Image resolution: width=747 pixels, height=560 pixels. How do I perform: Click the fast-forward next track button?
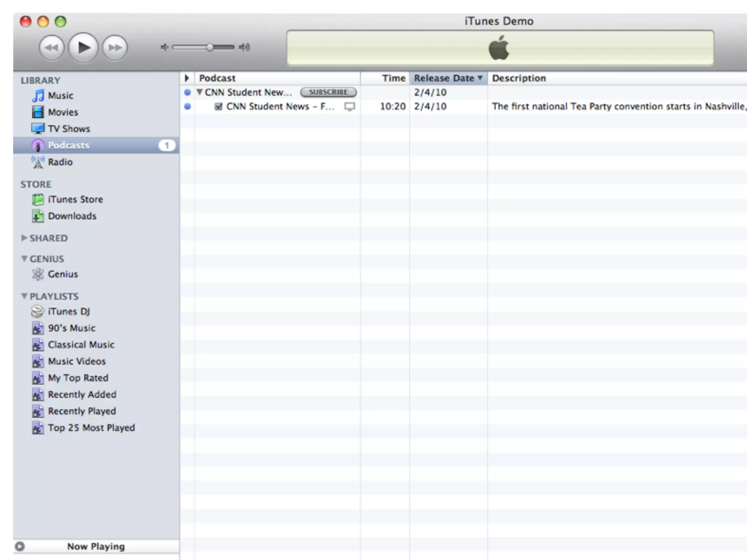click(115, 48)
